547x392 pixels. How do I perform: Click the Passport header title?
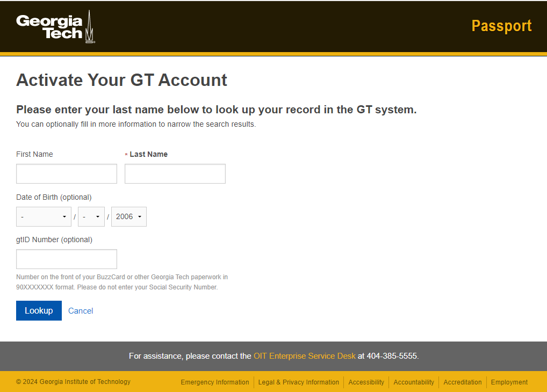click(x=501, y=26)
